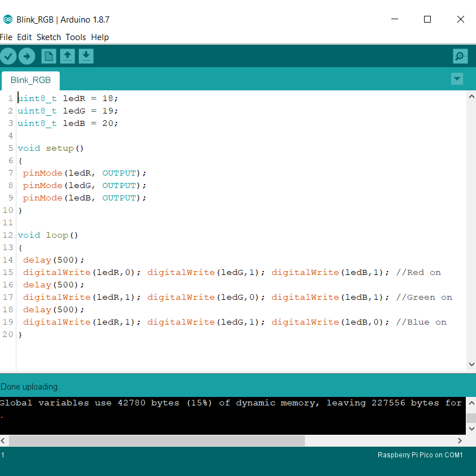Save the sketch with the toolbar icon
This screenshot has height=476, width=476.
click(x=86, y=56)
